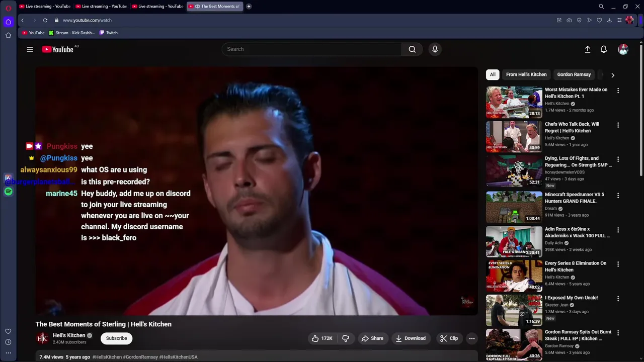Search with your voice microphone
This screenshot has width=644, height=362.
coord(435,49)
